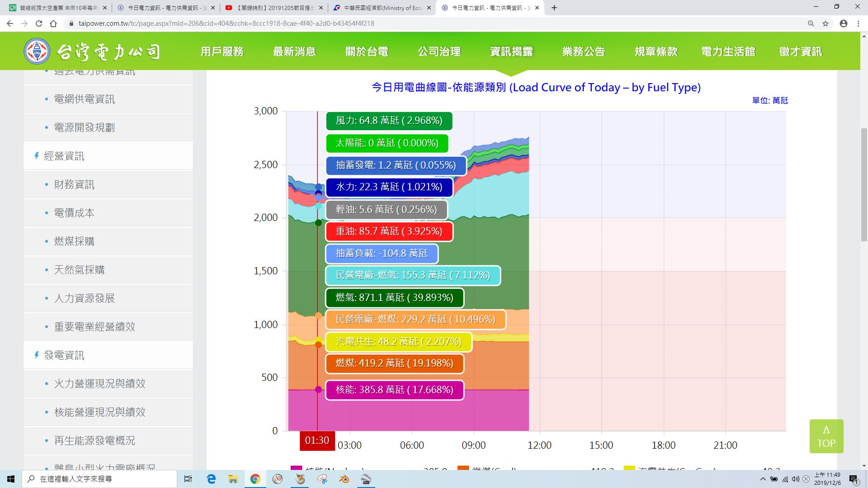
Task: Open the 關於台電 menu
Action: pos(367,52)
